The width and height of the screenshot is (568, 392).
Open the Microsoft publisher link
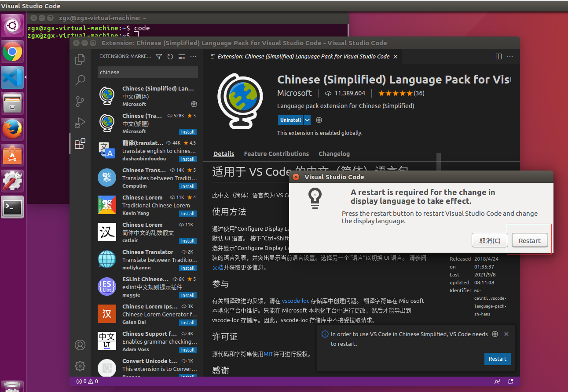tap(294, 93)
